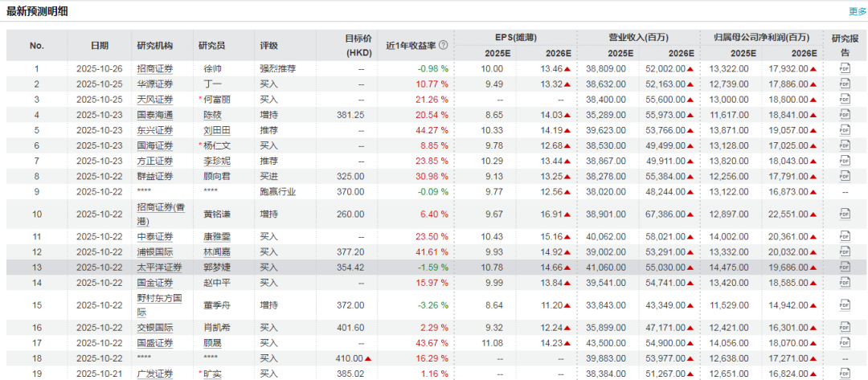Select the 强烈推荐 rating cell
Screen dimensions: 868x380
278,68
